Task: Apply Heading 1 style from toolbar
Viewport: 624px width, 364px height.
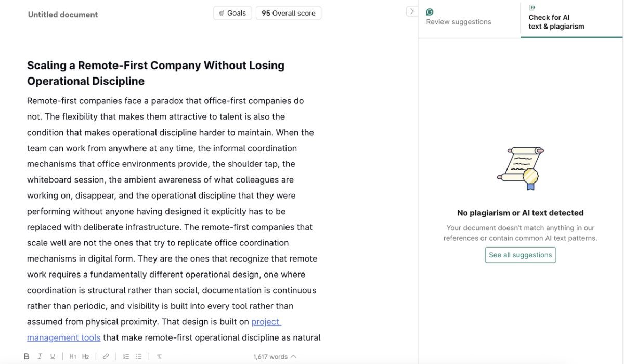Action: click(73, 356)
